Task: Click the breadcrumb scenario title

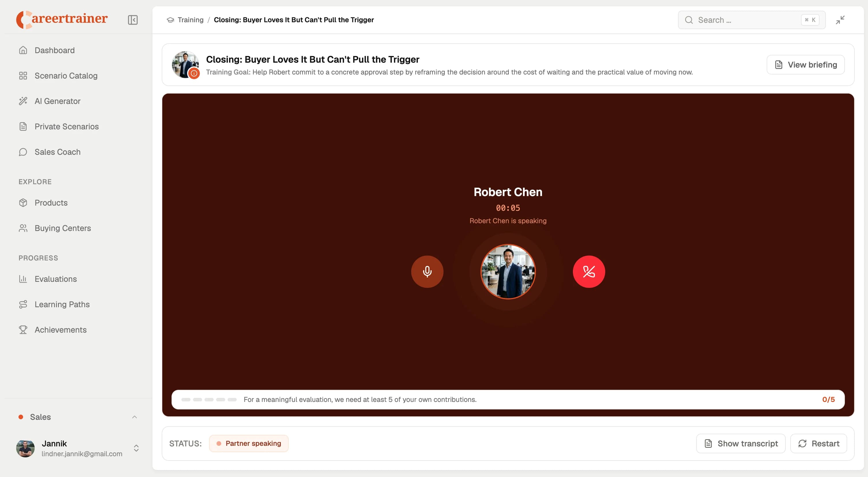Action: (293, 20)
